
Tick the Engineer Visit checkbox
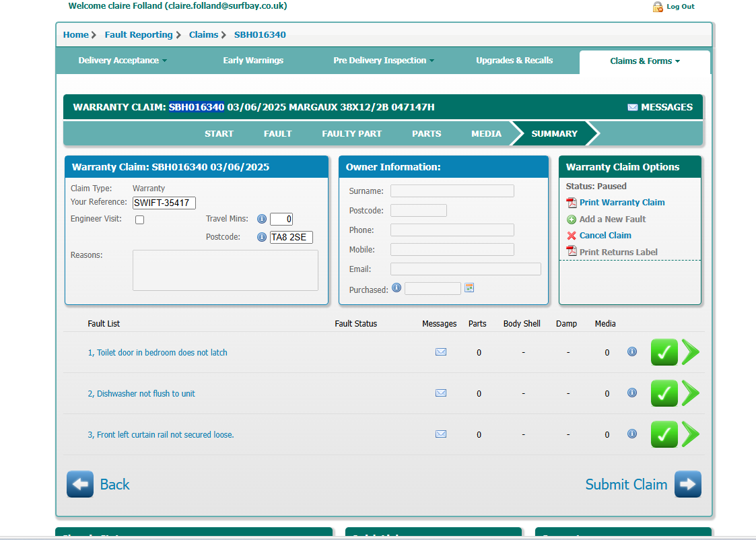(140, 220)
